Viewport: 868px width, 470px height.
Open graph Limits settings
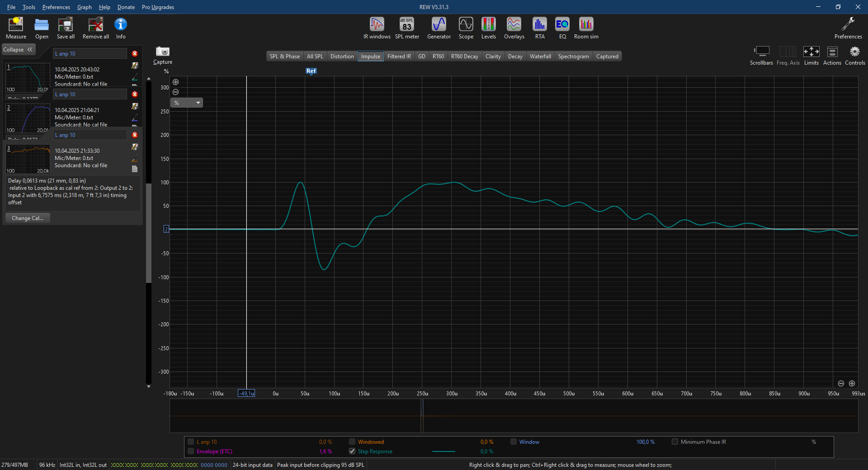811,56
